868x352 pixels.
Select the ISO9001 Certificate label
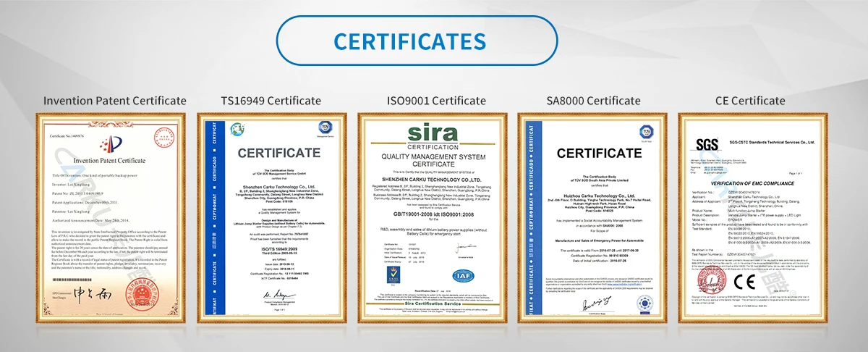(433, 101)
